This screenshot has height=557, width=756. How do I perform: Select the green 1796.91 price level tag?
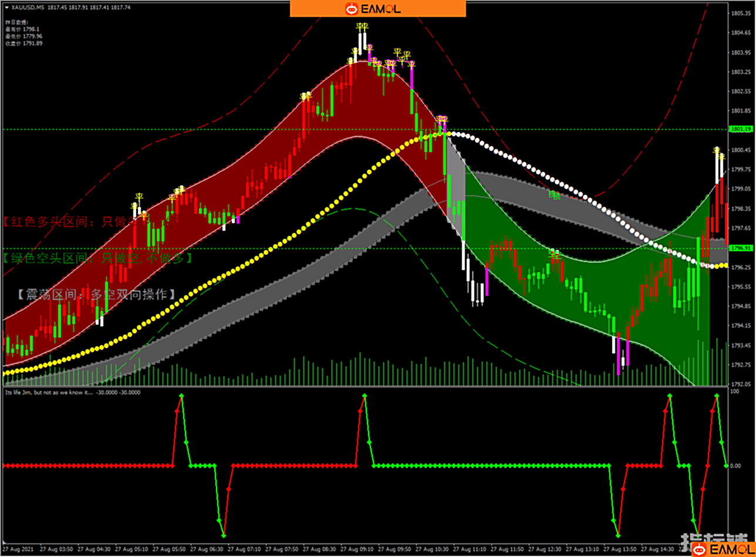click(737, 248)
